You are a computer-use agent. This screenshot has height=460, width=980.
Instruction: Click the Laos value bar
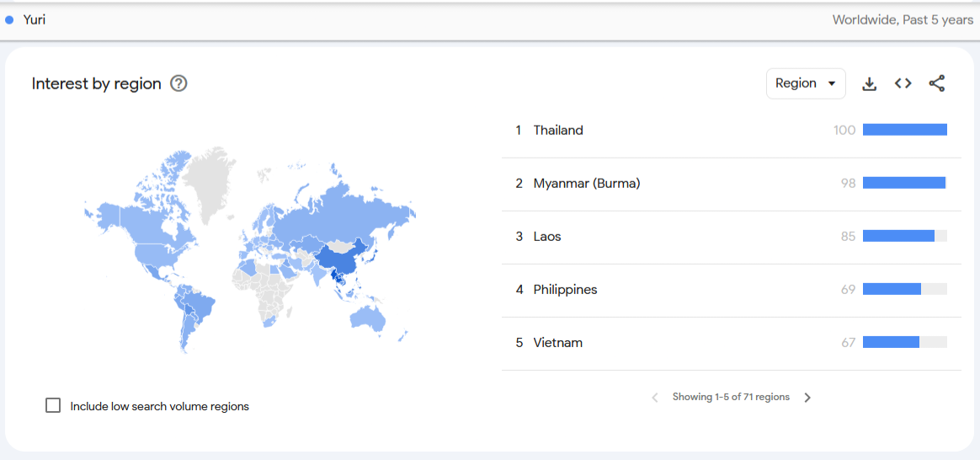[905, 236]
